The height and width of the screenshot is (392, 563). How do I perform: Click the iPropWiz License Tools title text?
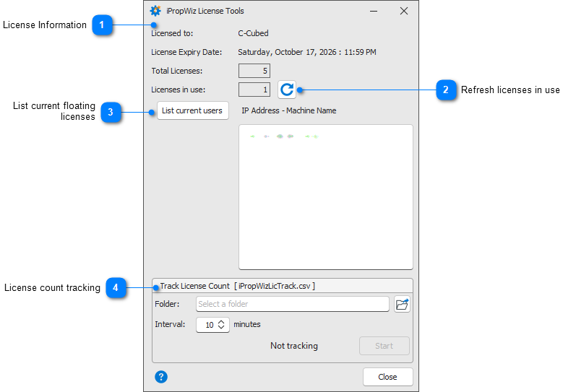pos(205,11)
